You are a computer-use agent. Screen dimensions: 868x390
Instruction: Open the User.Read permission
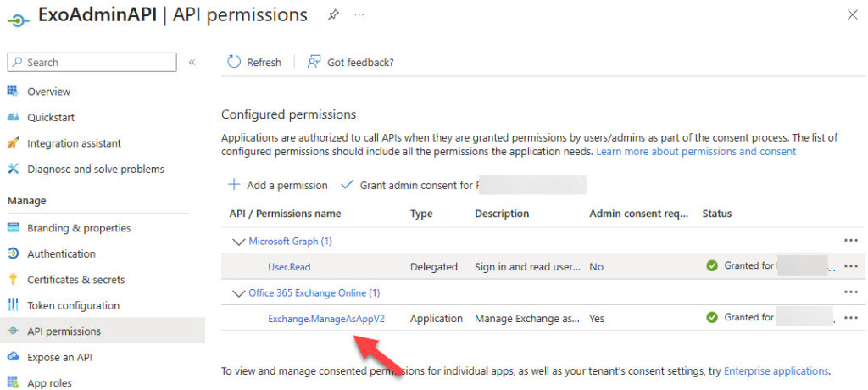[x=290, y=267]
